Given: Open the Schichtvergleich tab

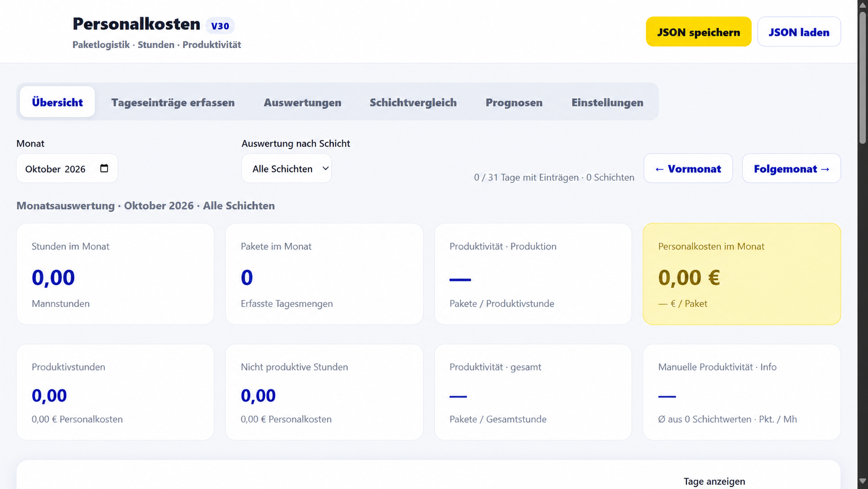Looking at the screenshot, I should [413, 102].
